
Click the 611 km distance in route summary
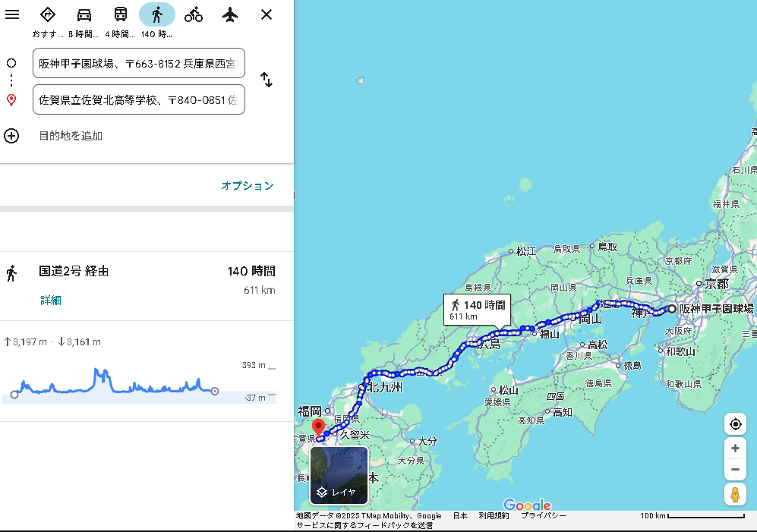(259, 290)
